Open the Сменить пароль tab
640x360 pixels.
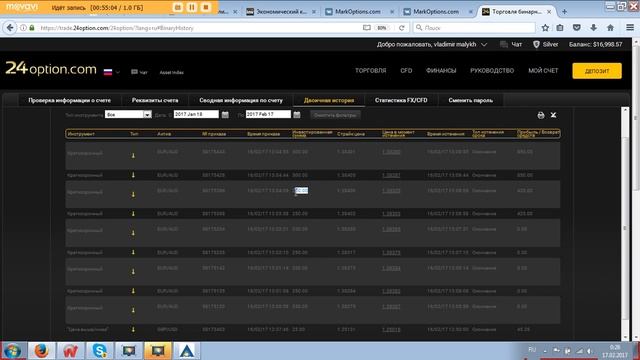point(471,100)
